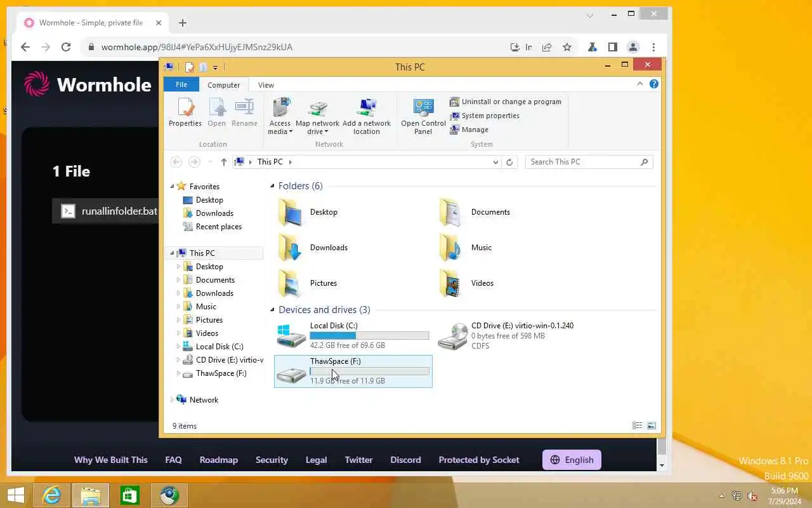
Task: Click the Manage ribbon command
Action: [x=469, y=130]
